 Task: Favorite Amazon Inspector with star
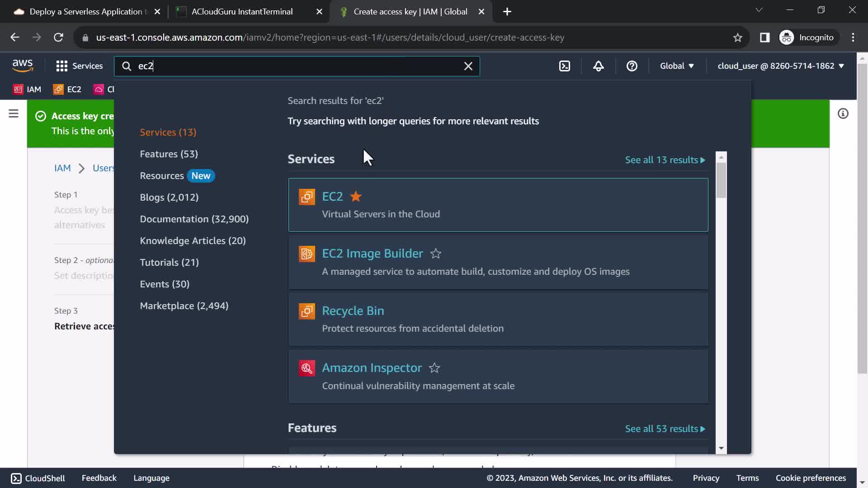tap(434, 368)
